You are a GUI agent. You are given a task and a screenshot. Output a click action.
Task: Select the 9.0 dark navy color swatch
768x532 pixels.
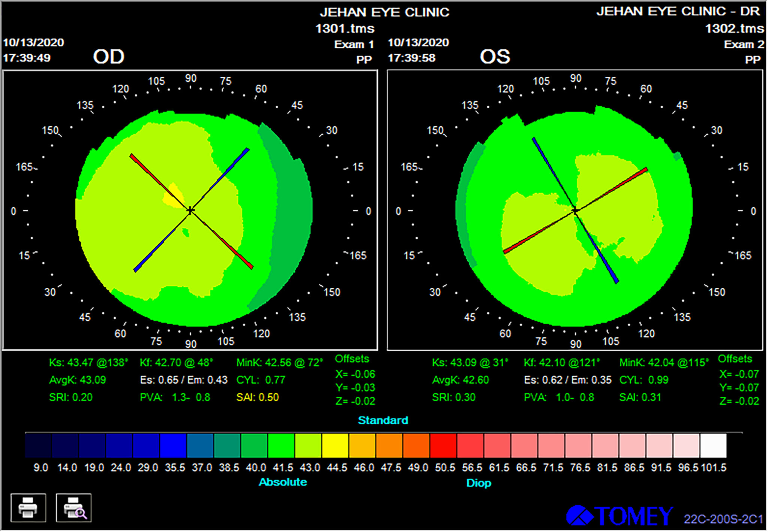[x=38, y=445]
